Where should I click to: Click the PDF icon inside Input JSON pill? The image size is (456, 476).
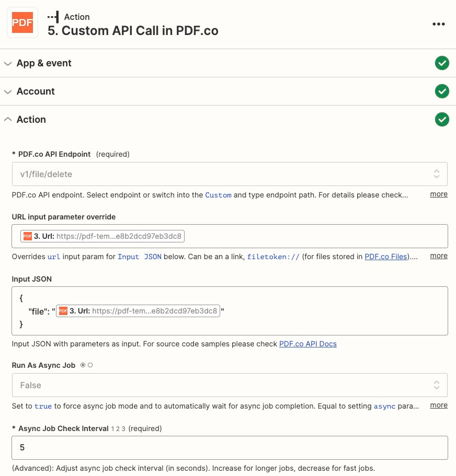coord(63,311)
